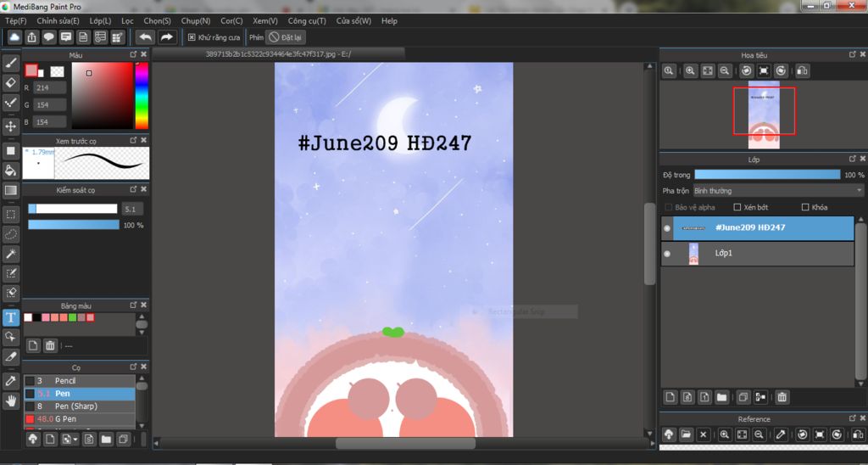Open the cloud icon in top toolbar
868x465 pixels.
15,37
